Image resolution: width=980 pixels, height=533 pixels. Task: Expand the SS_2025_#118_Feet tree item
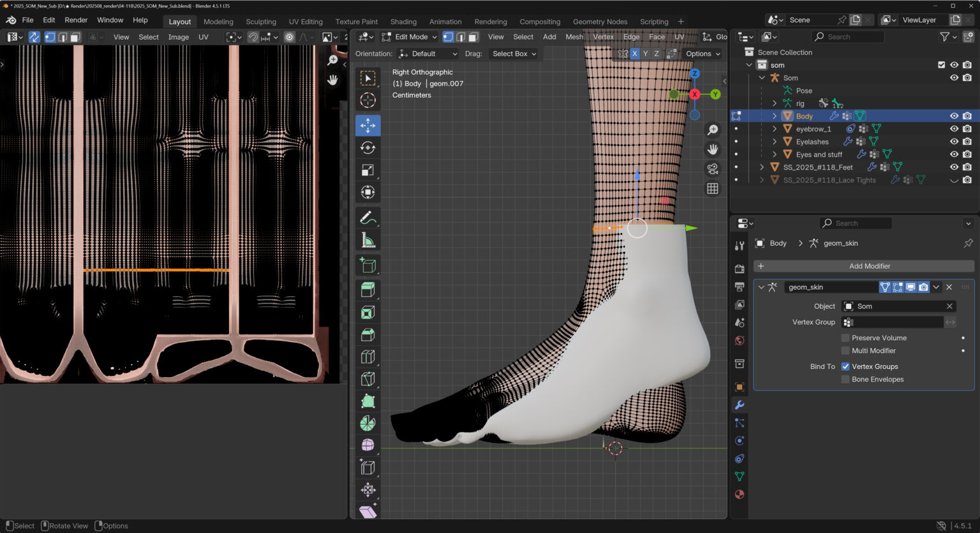click(762, 167)
